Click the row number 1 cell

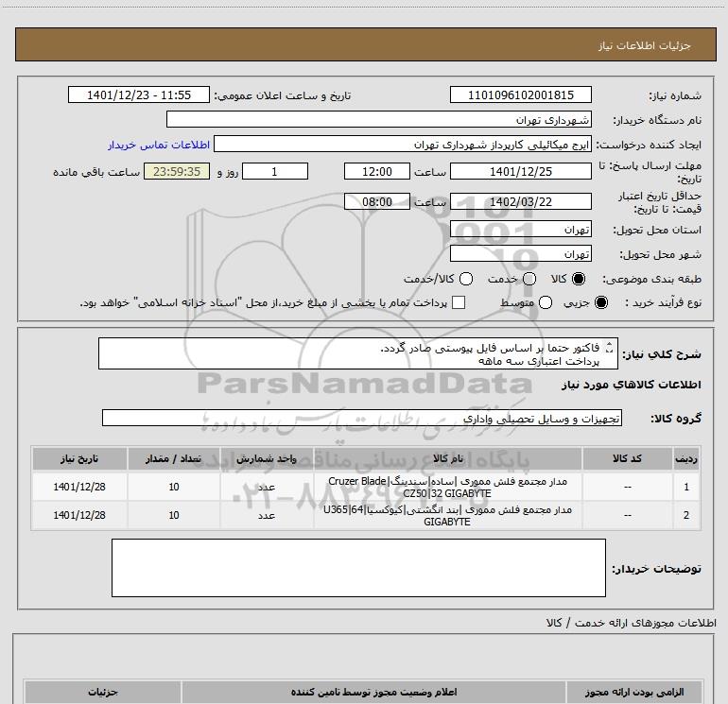click(686, 488)
